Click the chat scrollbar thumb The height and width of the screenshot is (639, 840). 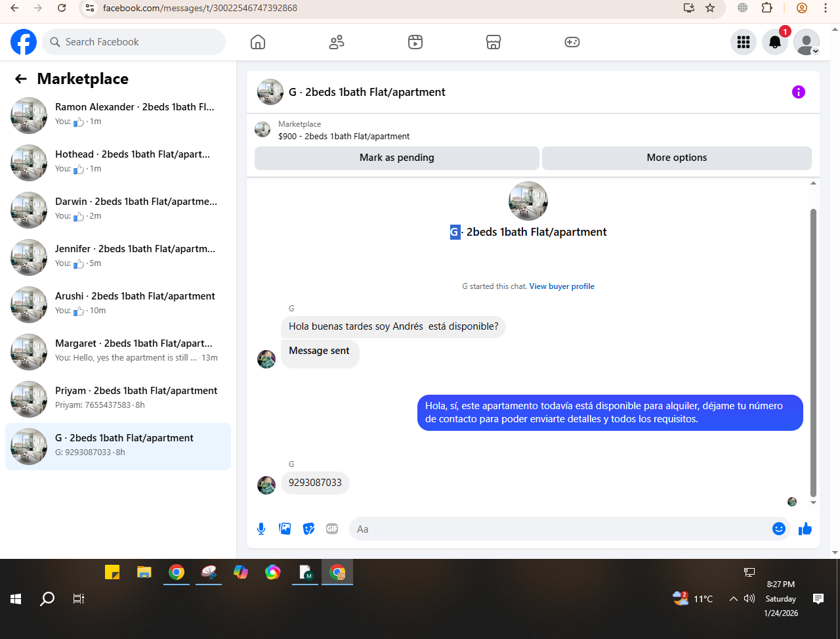814,353
